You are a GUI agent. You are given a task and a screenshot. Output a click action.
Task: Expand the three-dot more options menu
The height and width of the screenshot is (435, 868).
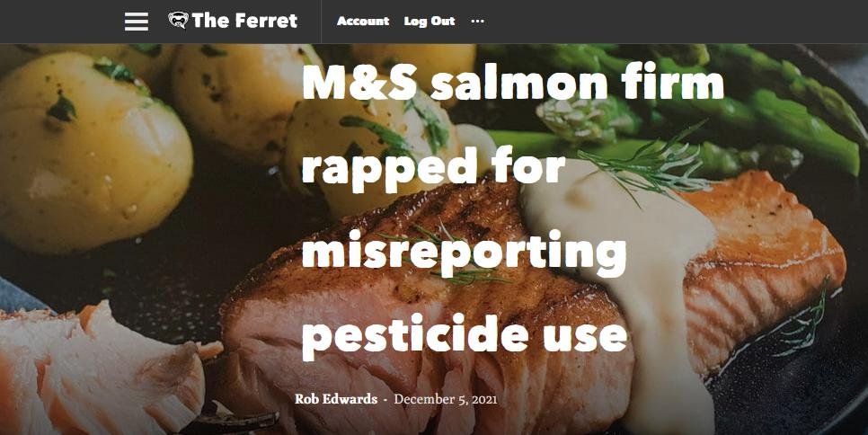coord(477,21)
